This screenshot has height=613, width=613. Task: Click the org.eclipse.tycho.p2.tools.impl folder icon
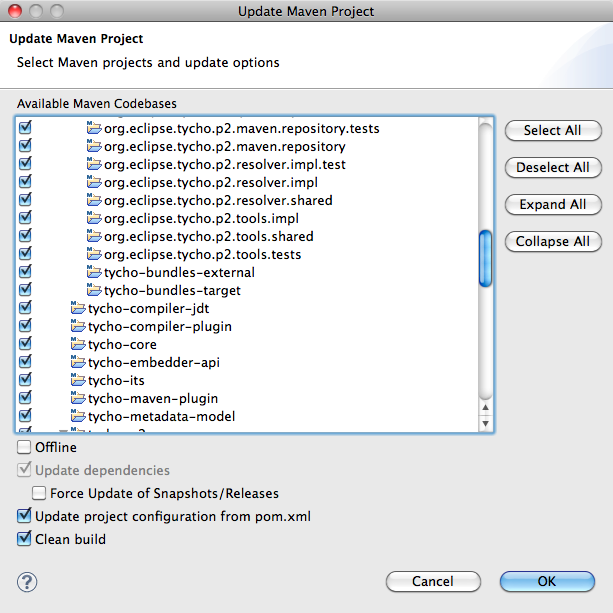click(95, 218)
